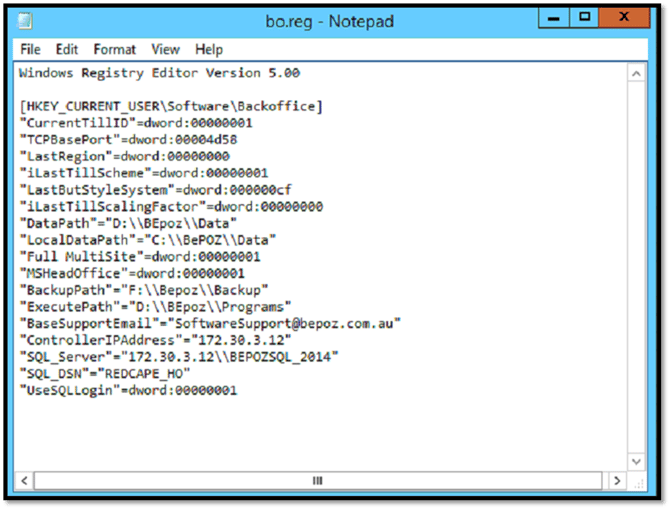Image resolution: width=670 pixels, height=509 pixels.
Task: Close the bo.reg Notepad window
Action: pyautogui.click(x=627, y=17)
